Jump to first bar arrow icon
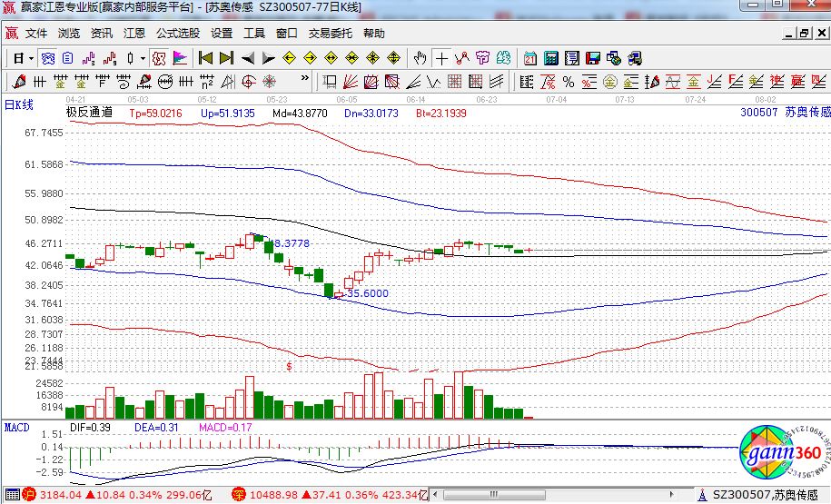The width and height of the screenshot is (831, 504). [206, 58]
